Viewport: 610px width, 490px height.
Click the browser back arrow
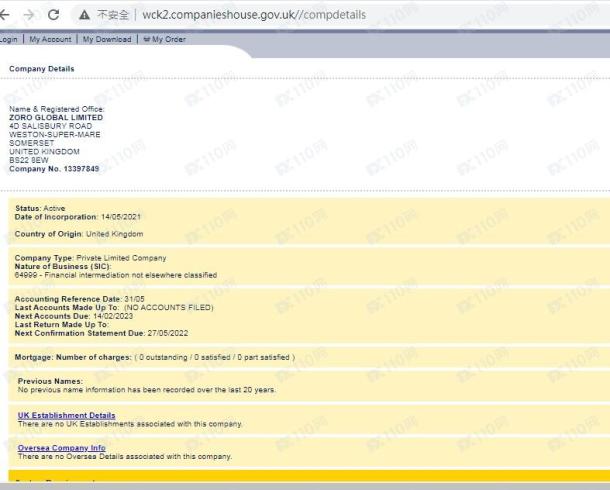tap(4, 15)
